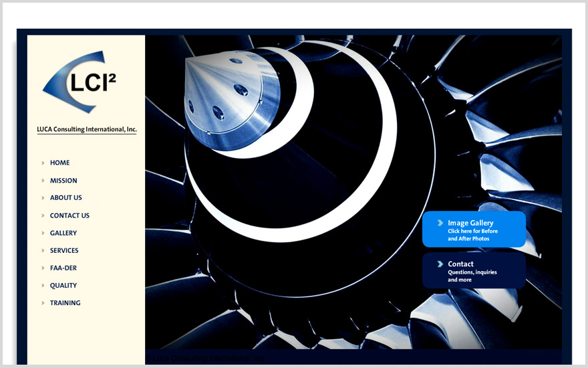Click the arrow bullet beside CONTACT US
This screenshot has width=588, height=368.
coord(43,215)
